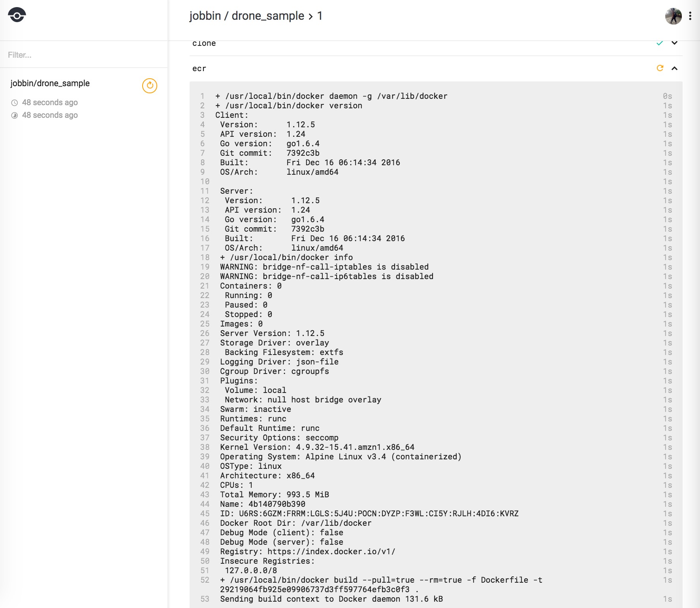The height and width of the screenshot is (608, 700).
Task: Click the 'ID: U6RS:6GZM...' log line
Action: point(369,514)
